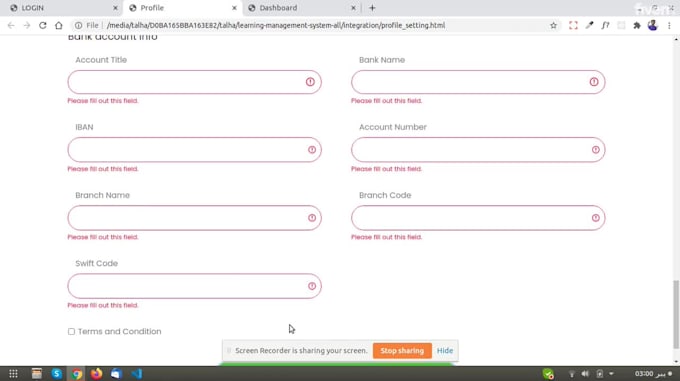Open the font identifier extension
Image resolution: width=680 pixels, height=381 pixels.
605,26
